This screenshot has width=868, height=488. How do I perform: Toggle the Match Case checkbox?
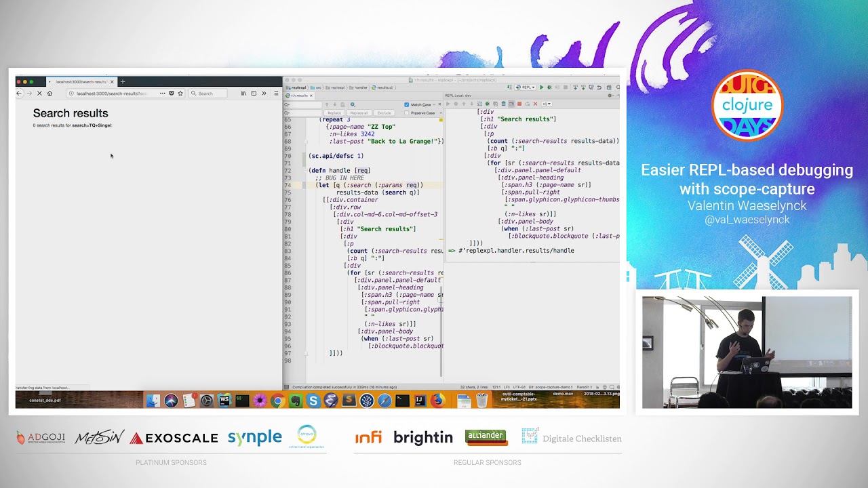click(407, 104)
